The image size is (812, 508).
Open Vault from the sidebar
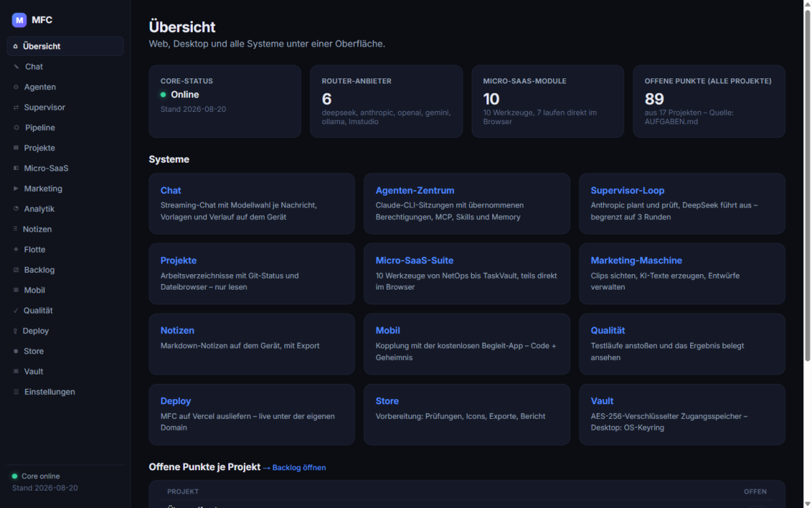[x=65, y=371]
